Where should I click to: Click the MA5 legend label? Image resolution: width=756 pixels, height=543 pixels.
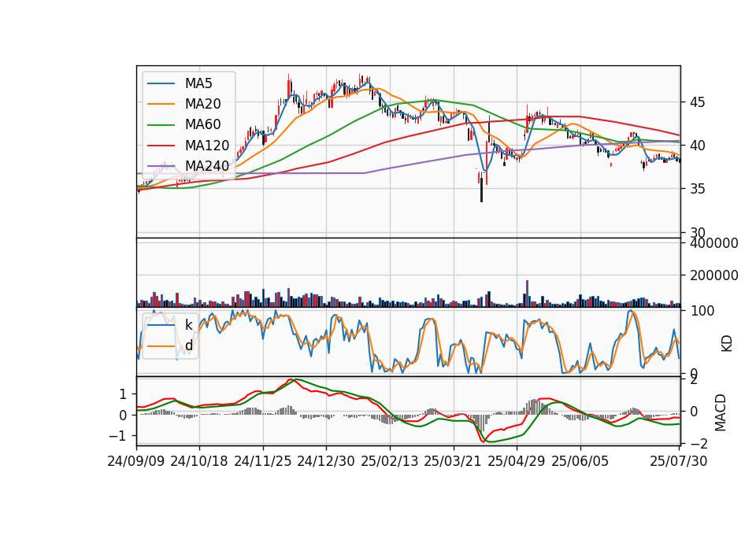[198, 83]
